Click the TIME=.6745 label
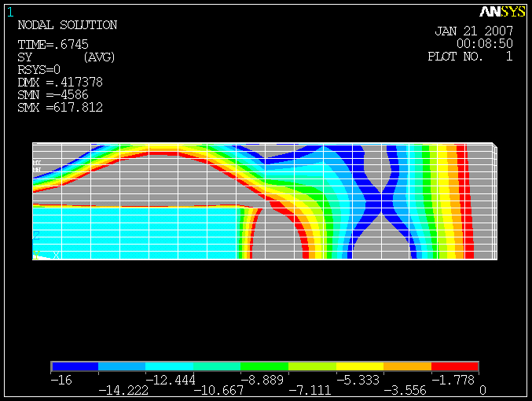 [x=53, y=45]
